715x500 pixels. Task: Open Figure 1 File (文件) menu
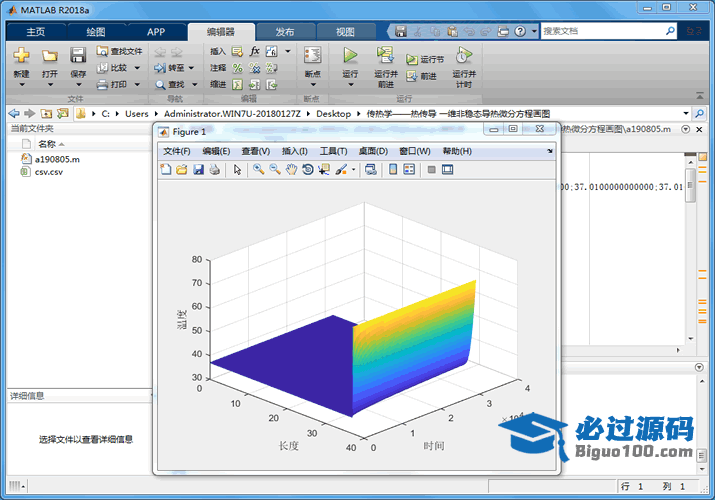click(176, 151)
